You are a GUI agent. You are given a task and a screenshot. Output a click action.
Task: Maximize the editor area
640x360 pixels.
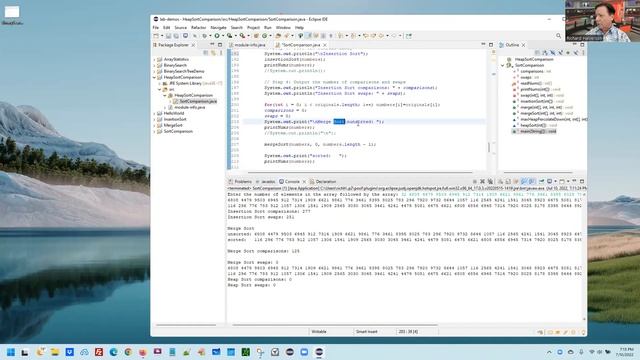(x=491, y=44)
